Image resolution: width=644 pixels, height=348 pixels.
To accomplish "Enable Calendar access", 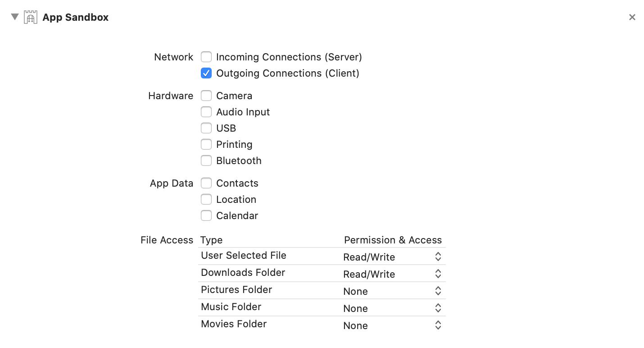I will 206,215.
